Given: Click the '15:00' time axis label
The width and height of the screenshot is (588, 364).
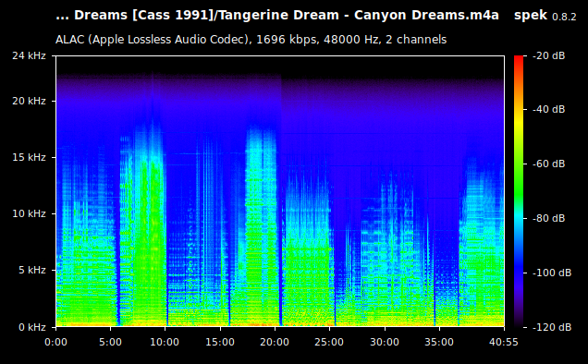Looking at the screenshot, I should [x=220, y=342].
